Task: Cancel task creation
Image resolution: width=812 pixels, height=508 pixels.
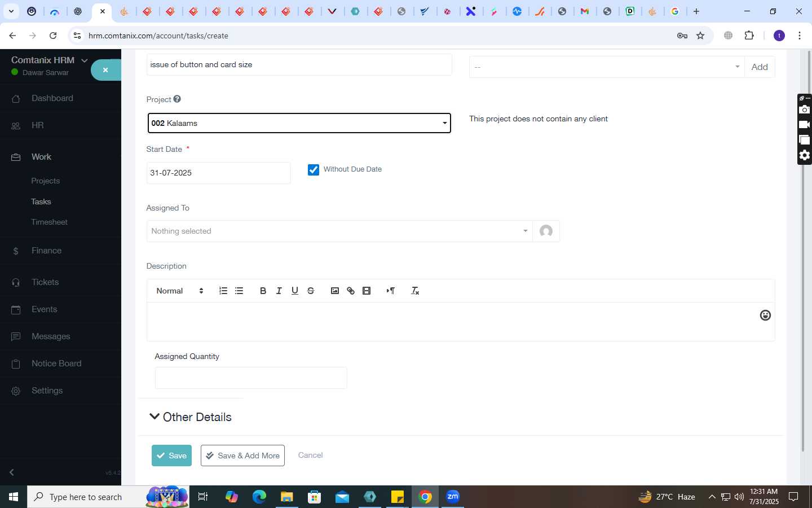Action: (310, 455)
